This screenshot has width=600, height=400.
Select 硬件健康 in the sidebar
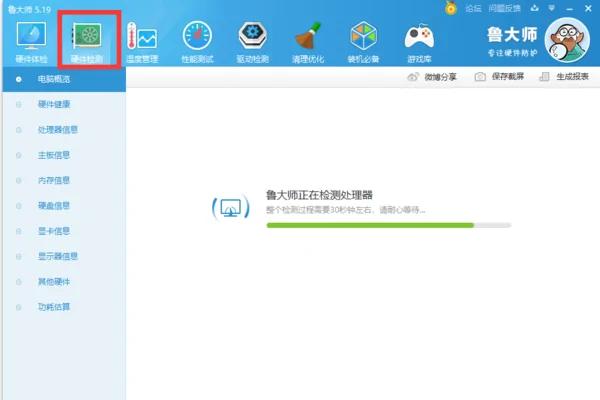point(64,104)
